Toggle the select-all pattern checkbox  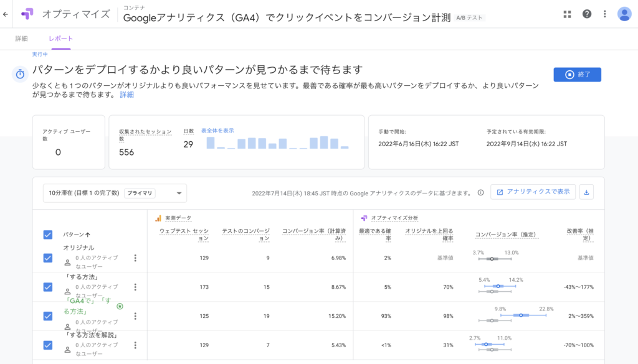[x=47, y=235]
